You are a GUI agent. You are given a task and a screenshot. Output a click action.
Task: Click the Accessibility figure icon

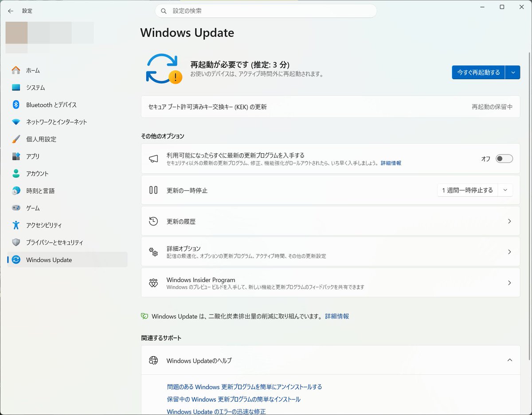(16, 225)
